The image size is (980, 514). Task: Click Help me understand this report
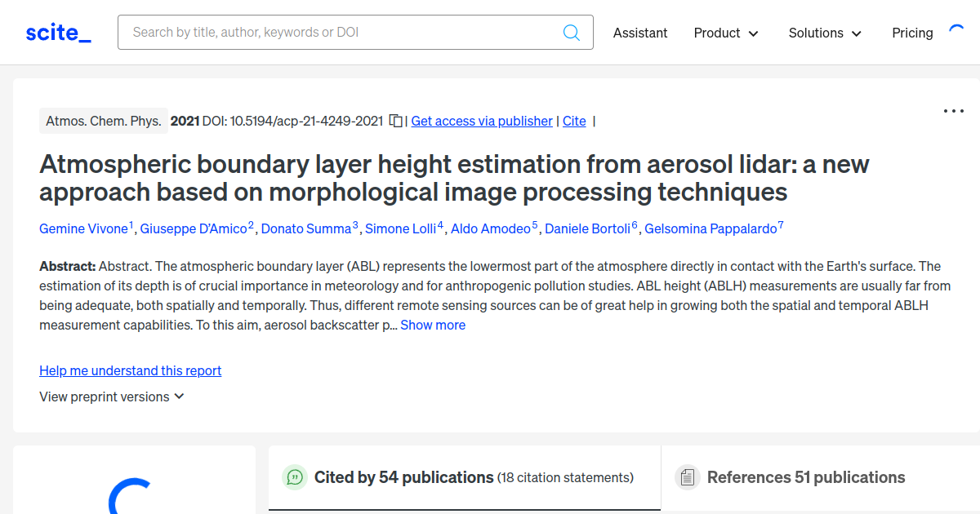point(130,370)
